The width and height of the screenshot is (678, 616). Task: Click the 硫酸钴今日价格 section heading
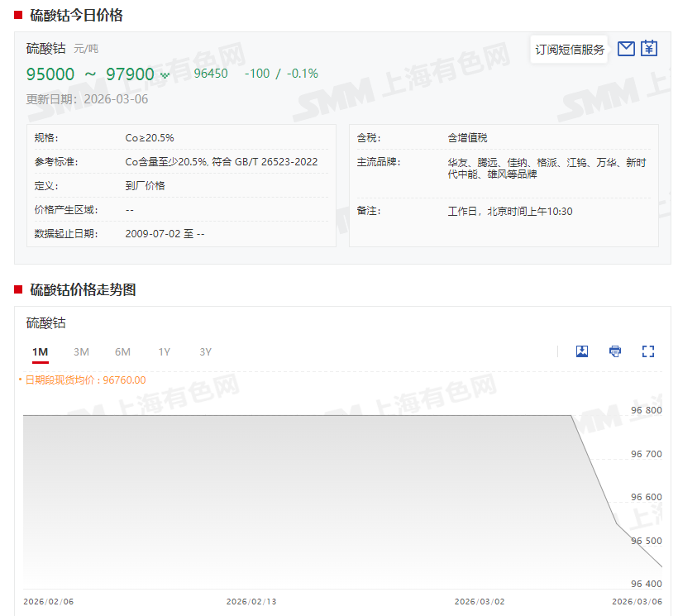pos(76,16)
